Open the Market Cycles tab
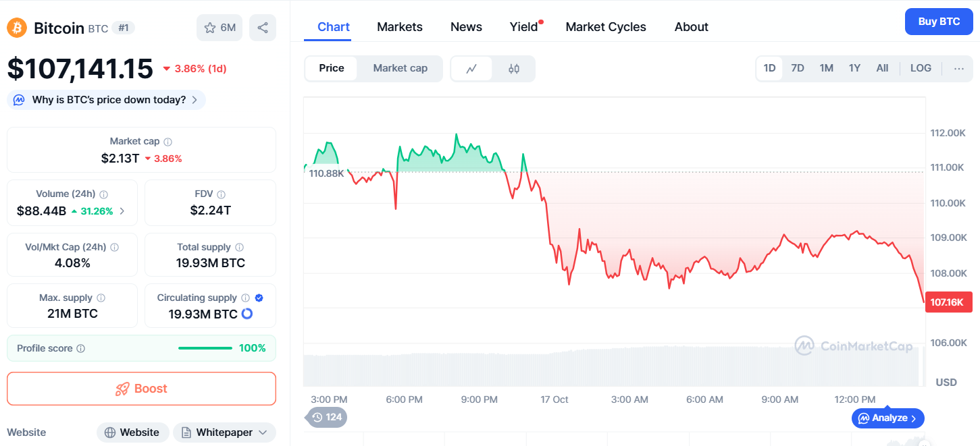 606,27
